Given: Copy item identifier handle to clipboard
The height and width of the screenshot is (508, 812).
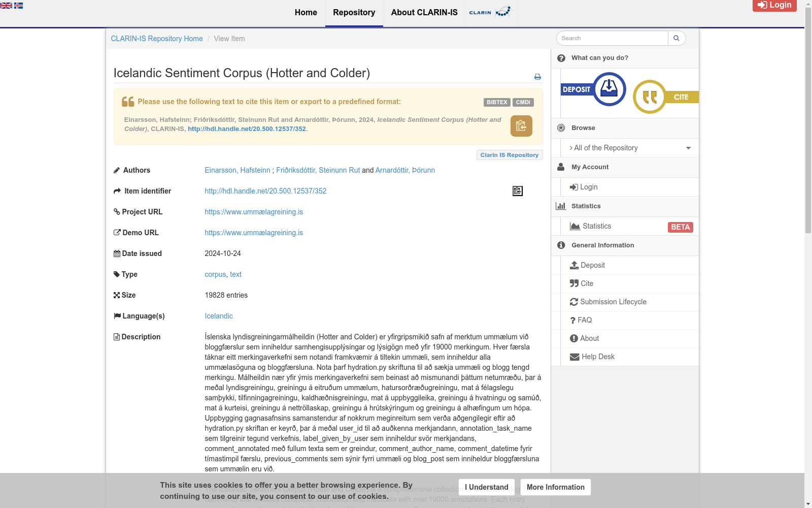Looking at the screenshot, I should tap(518, 191).
